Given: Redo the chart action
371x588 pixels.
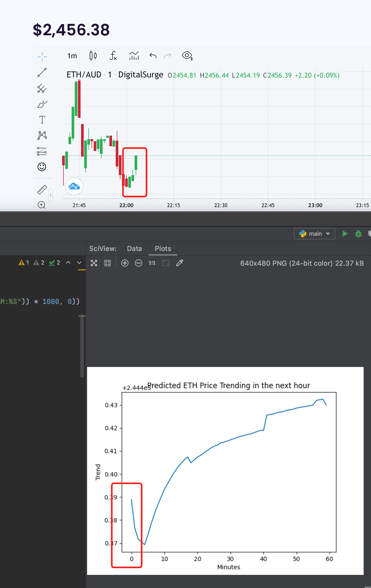Looking at the screenshot, I should [168, 56].
